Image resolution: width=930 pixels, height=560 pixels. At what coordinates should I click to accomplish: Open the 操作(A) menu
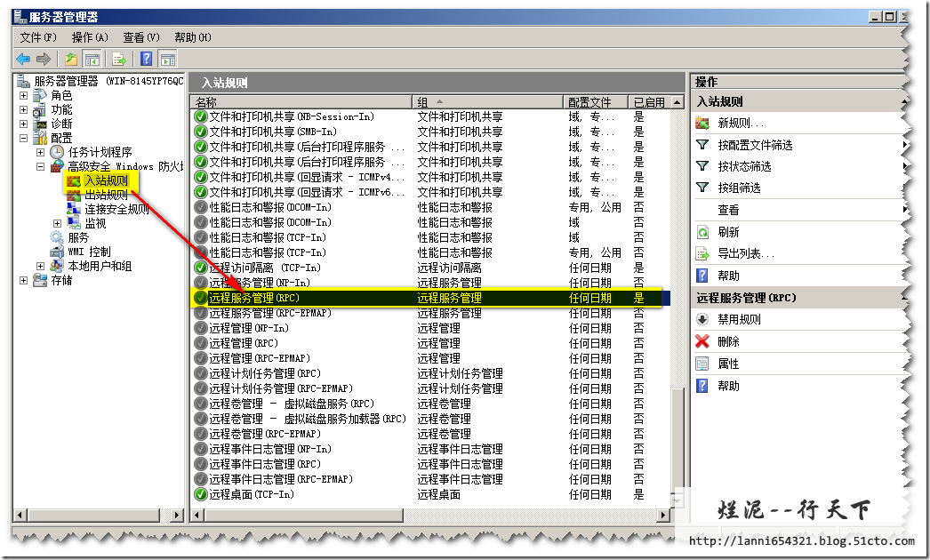90,37
